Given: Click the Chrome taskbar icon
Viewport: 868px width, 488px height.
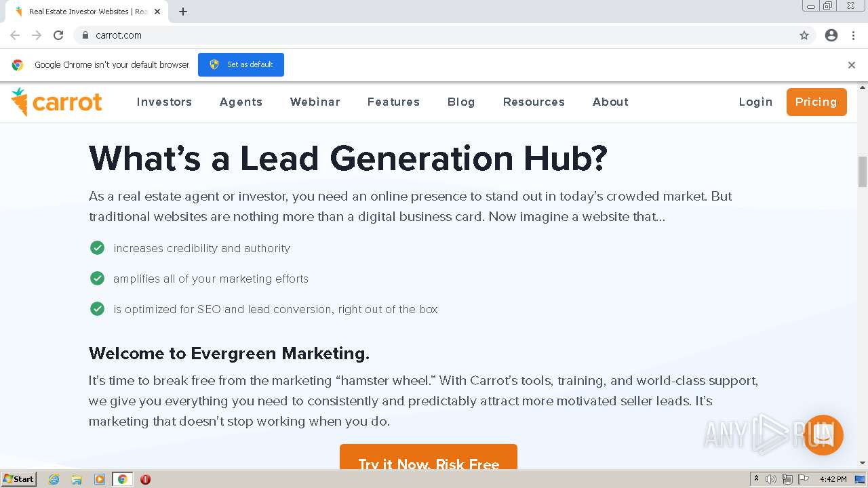Looking at the screenshot, I should pos(123,479).
